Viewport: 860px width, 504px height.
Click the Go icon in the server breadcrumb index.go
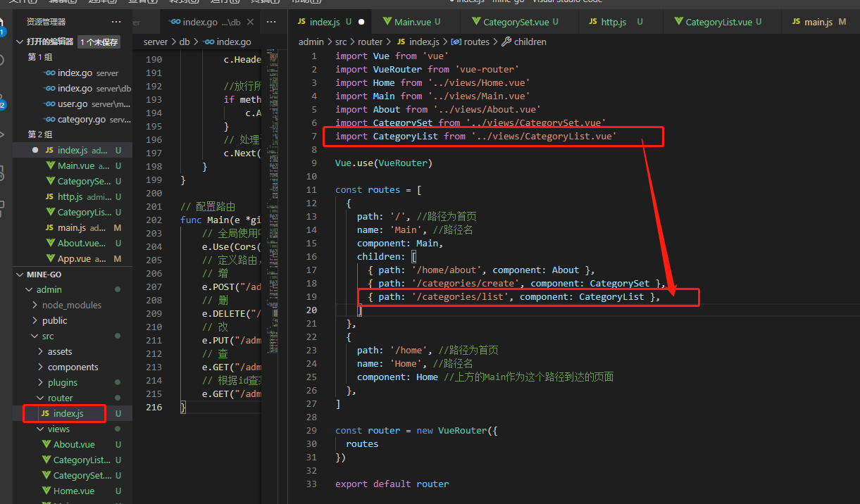(208, 42)
